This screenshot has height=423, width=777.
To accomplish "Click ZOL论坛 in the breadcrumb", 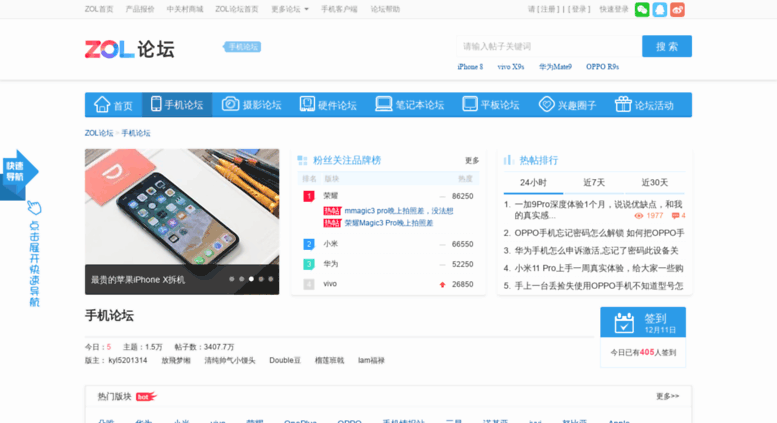I will pos(99,133).
